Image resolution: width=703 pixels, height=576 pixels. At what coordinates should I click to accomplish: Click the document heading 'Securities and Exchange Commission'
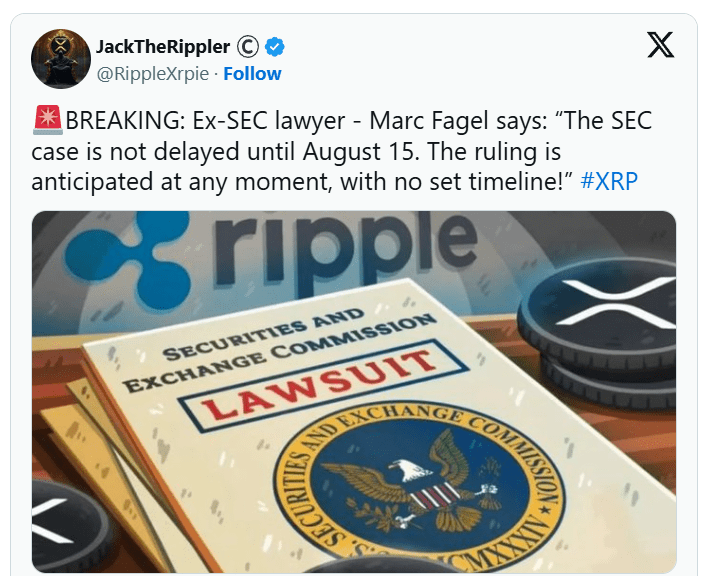pyautogui.click(x=279, y=349)
